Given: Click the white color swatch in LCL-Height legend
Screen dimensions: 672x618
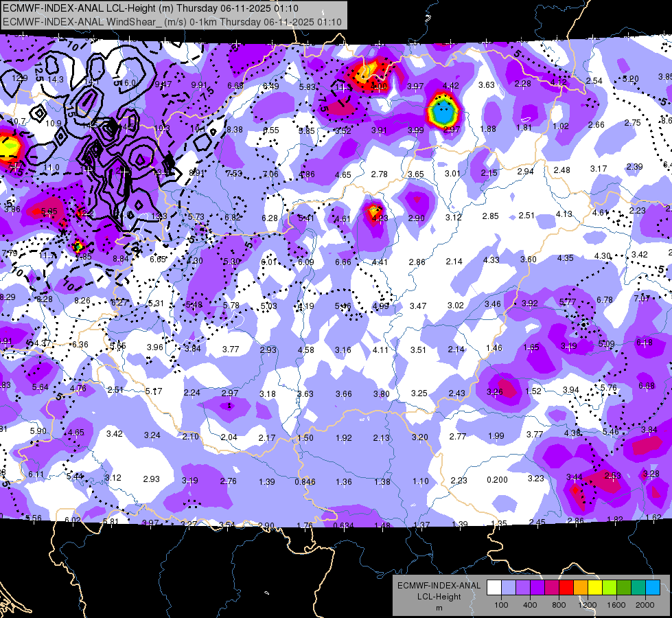Looking at the screenshot, I should coord(494,588).
